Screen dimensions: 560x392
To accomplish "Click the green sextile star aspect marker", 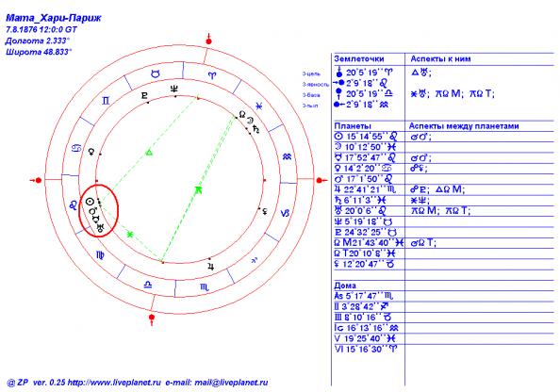I will 130,235.
